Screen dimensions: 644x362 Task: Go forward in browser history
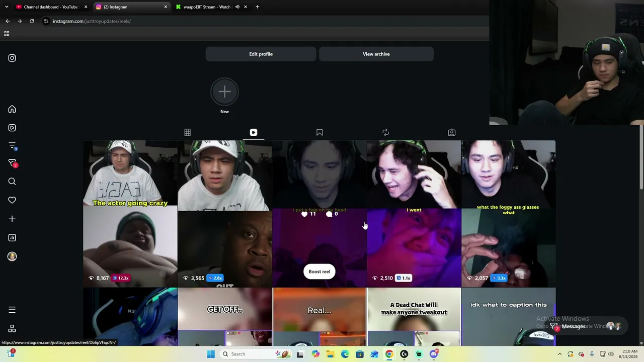tap(20, 21)
